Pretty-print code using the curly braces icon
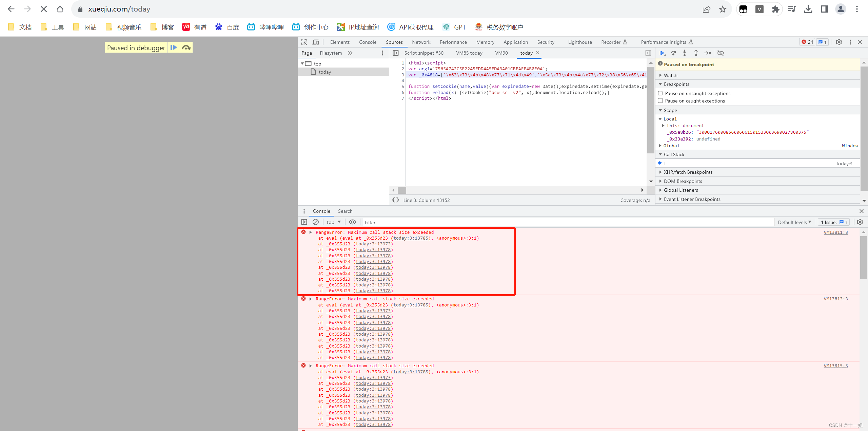This screenshot has height=431, width=868. pos(395,200)
